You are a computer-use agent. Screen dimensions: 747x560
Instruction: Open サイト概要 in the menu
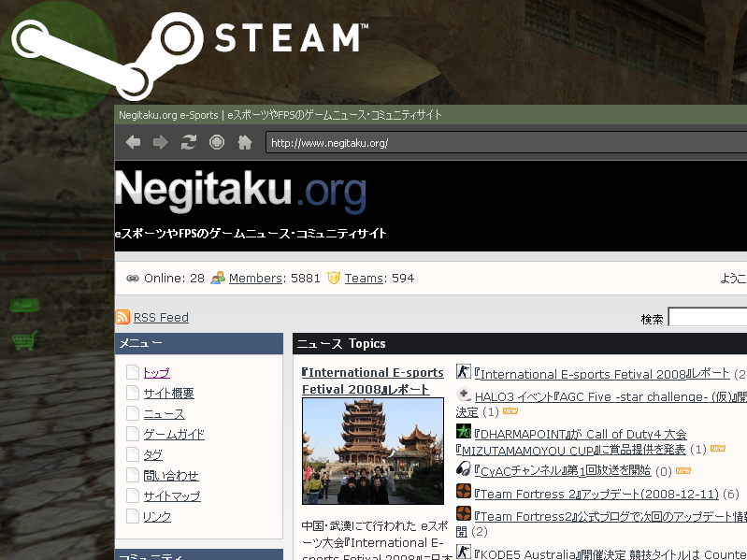(169, 394)
